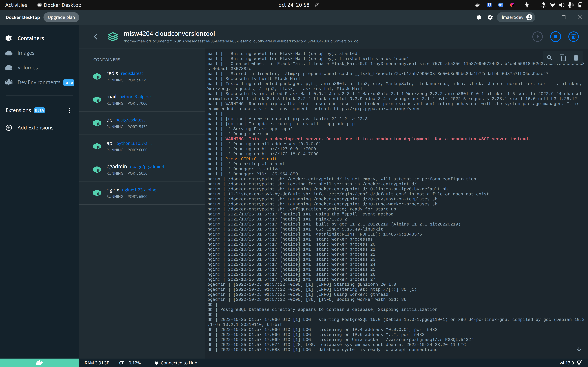
Task: Search the container logs
Action: (x=550, y=58)
